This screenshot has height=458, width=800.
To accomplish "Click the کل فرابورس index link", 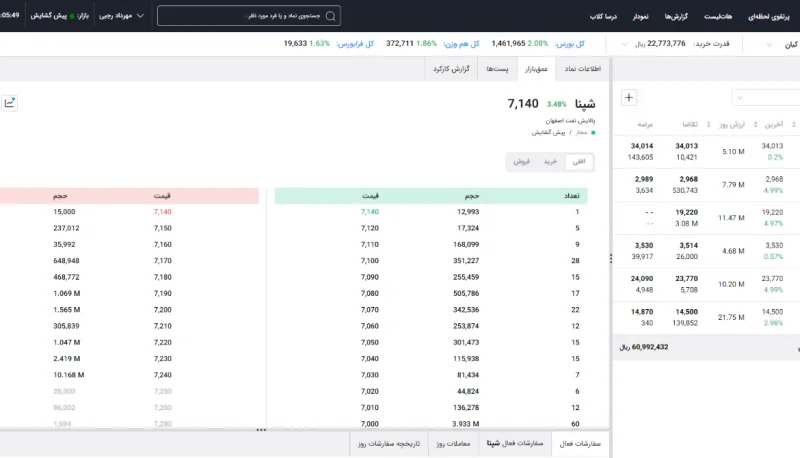I will 355,44.
